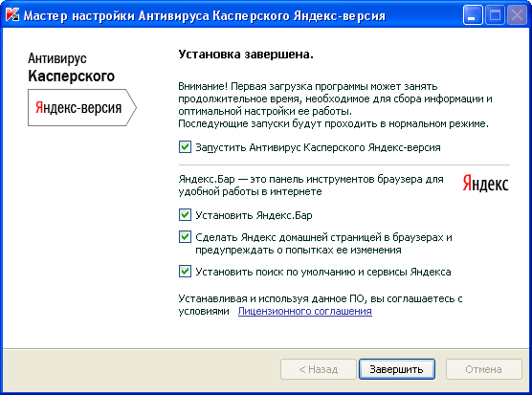Minimize the setup wizard window
This screenshot has height=395, width=532.
(x=473, y=15)
